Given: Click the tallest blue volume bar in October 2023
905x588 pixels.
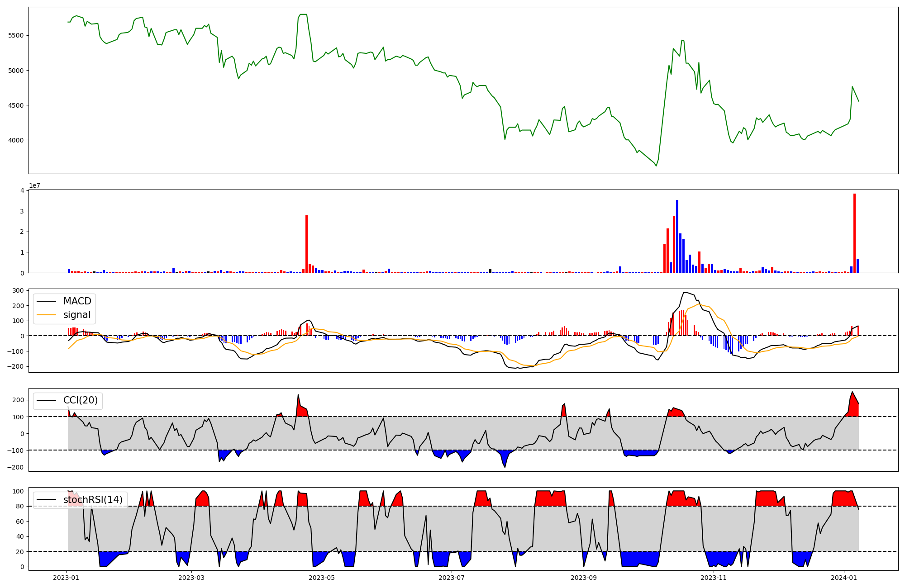Looking at the screenshot, I should (677, 236).
